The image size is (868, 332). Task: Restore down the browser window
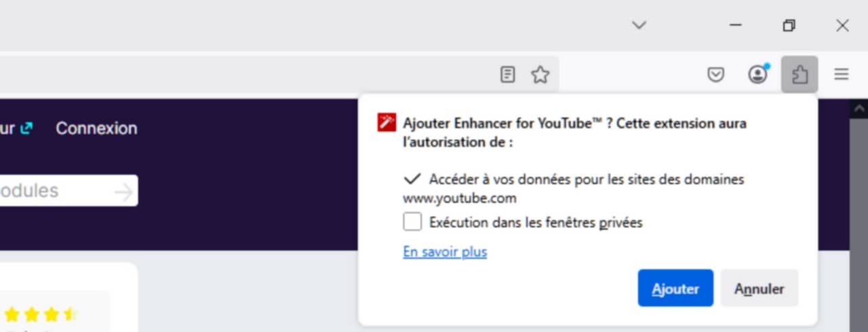[789, 25]
